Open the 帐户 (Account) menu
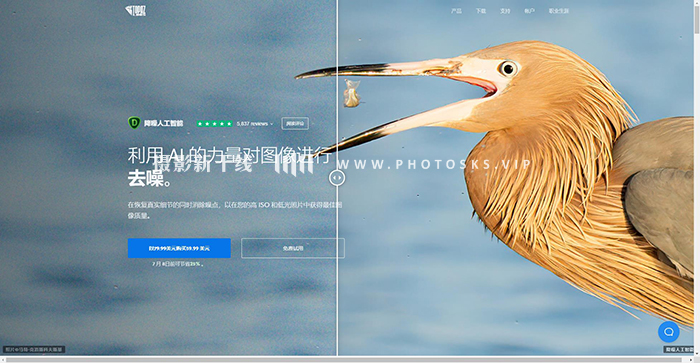Screen dimensions: 700x363 tap(529, 11)
